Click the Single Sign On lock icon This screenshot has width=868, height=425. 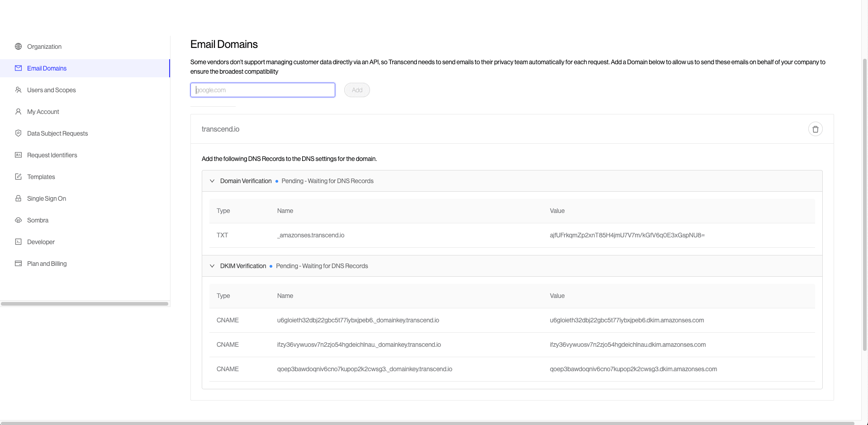(x=18, y=198)
